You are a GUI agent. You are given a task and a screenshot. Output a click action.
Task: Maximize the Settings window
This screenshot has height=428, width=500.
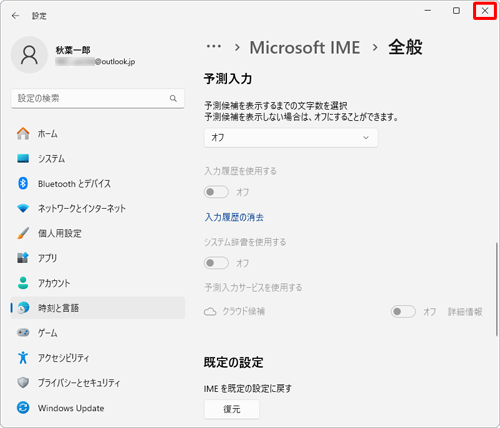(x=456, y=11)
